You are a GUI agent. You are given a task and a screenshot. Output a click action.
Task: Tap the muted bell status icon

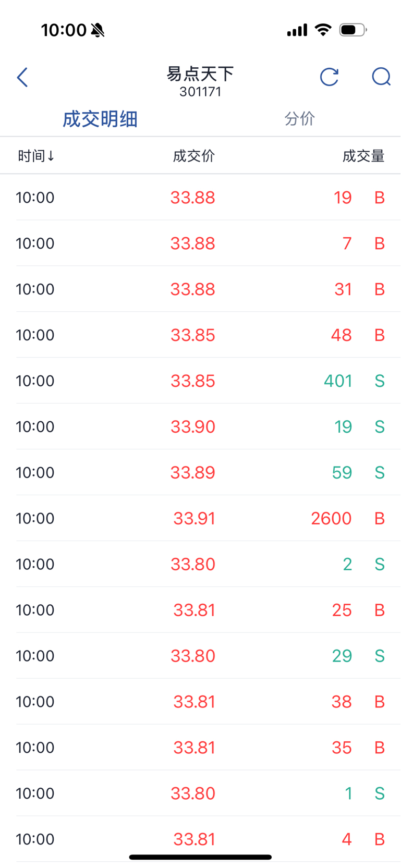98,30
